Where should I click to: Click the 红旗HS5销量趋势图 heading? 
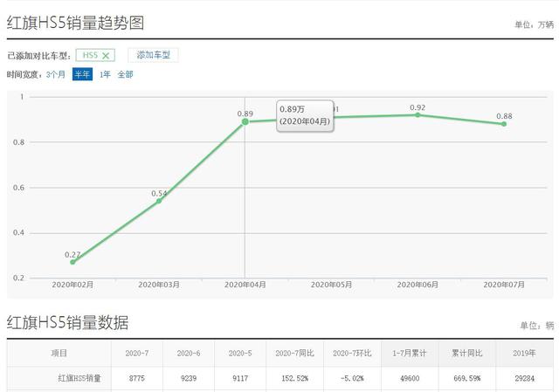76,24
